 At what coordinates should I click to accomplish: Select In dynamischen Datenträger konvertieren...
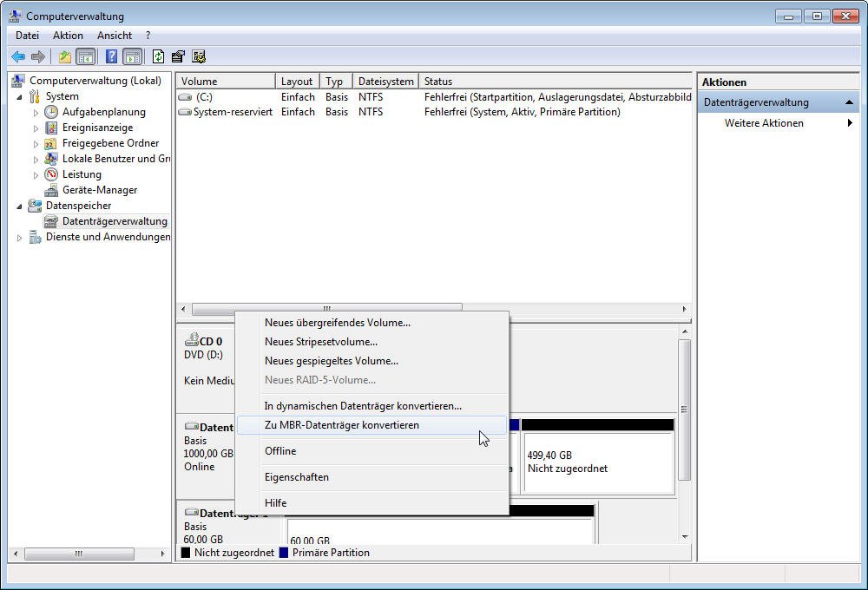click(x=372, y=406)
